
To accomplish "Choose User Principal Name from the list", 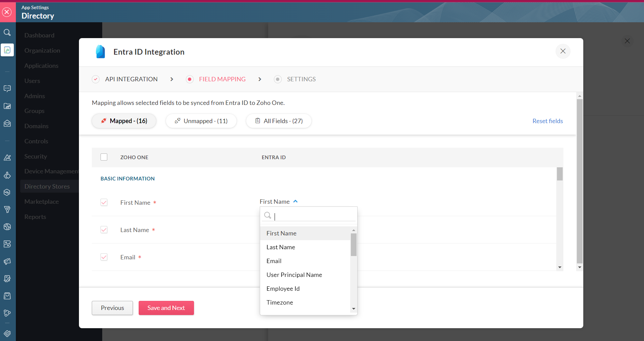I will [x=305, y=275].
